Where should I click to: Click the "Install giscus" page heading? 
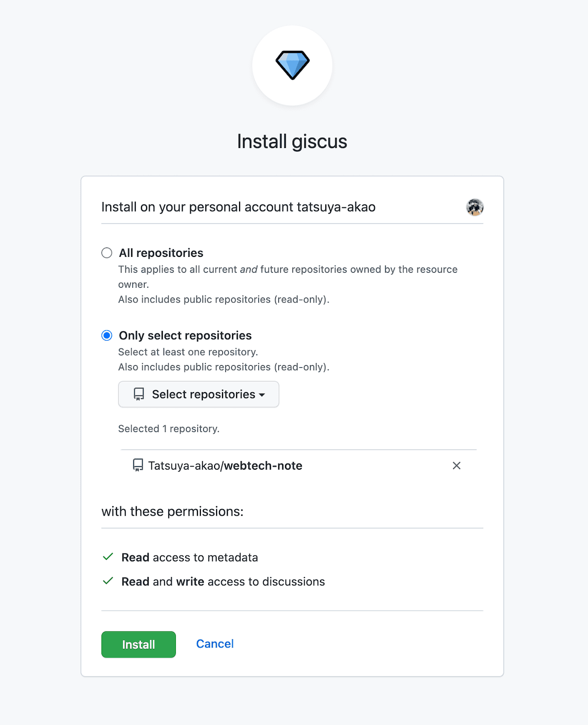click(x=292, y=142)
